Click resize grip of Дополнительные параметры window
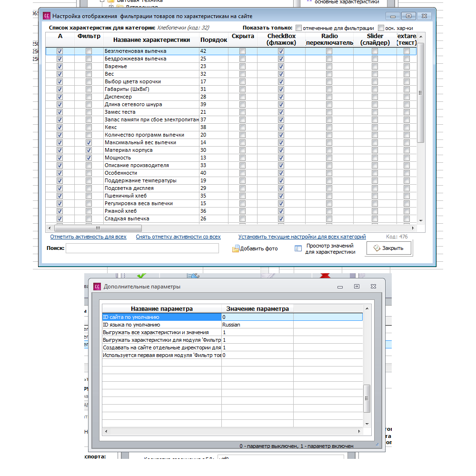The image size is (476, 476). 377,445
